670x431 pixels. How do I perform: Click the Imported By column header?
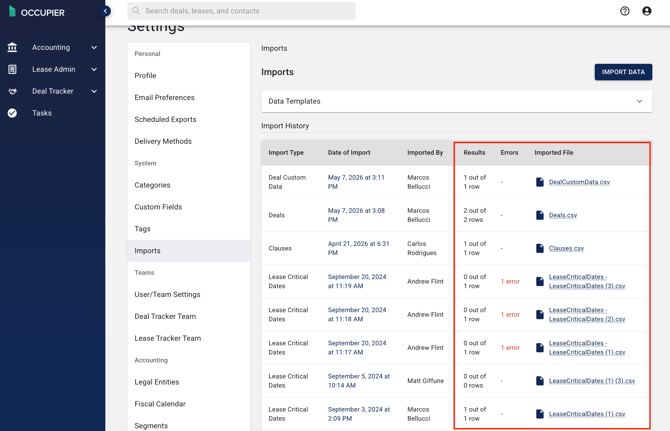click(425, 152)
